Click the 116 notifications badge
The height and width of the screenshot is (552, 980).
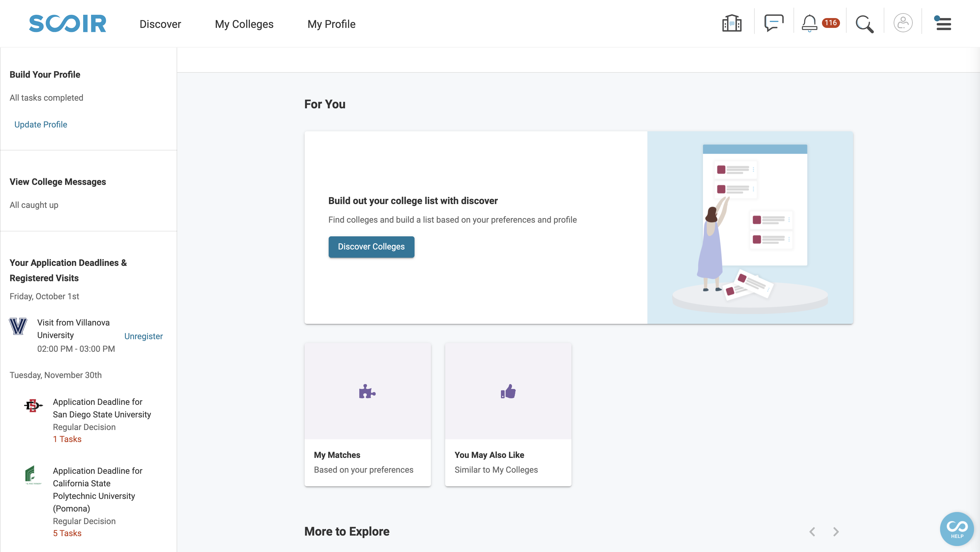(x=830, y=23)
